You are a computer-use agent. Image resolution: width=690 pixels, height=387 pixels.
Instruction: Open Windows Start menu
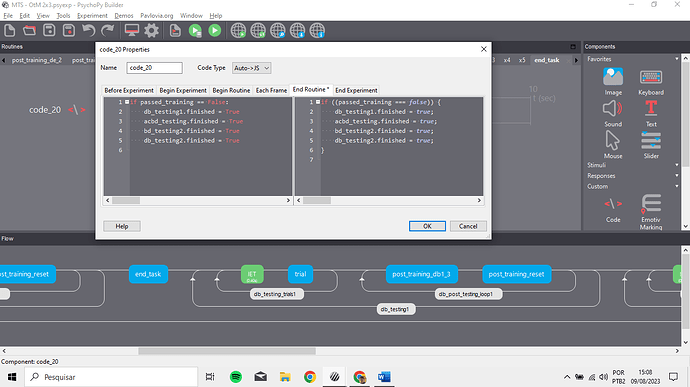[12, 377]
